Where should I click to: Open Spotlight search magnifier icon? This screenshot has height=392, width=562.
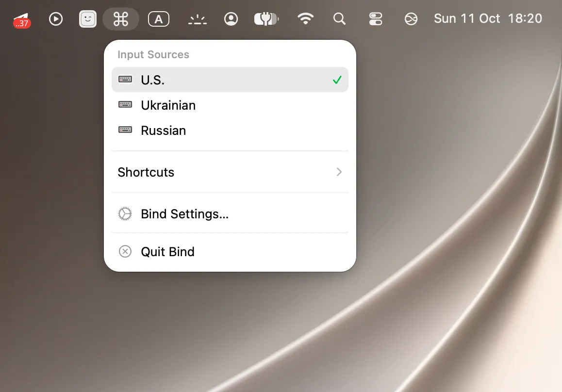click(339, 18)
